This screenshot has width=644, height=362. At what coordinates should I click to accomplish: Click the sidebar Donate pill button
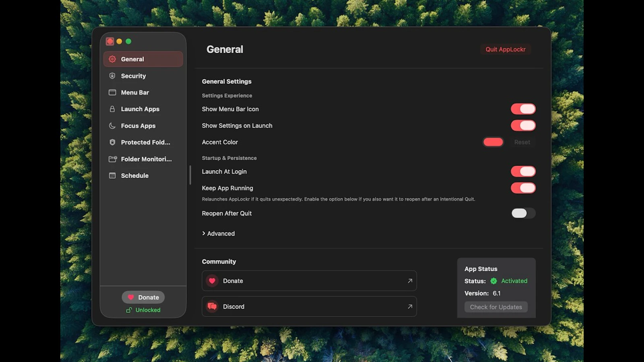143,297
